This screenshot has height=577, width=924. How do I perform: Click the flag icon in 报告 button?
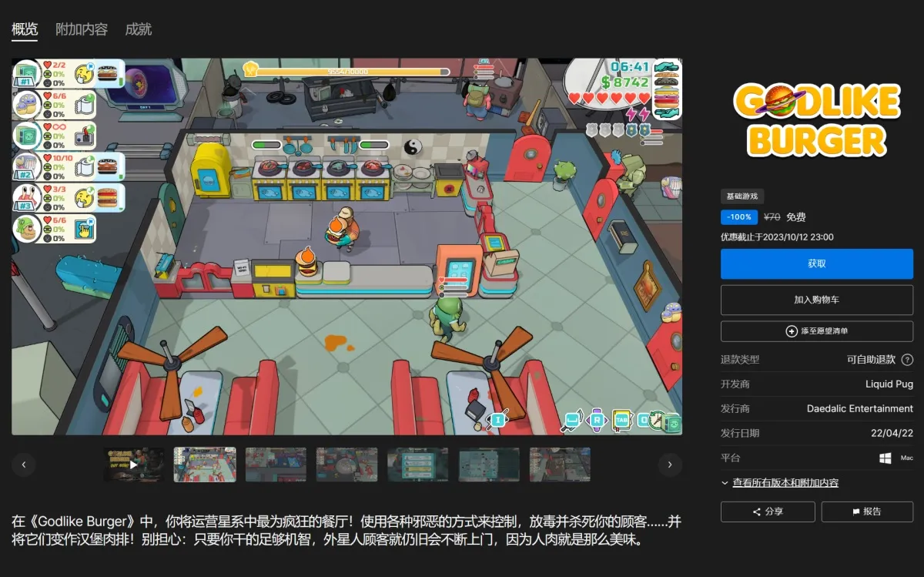(856, 512)
